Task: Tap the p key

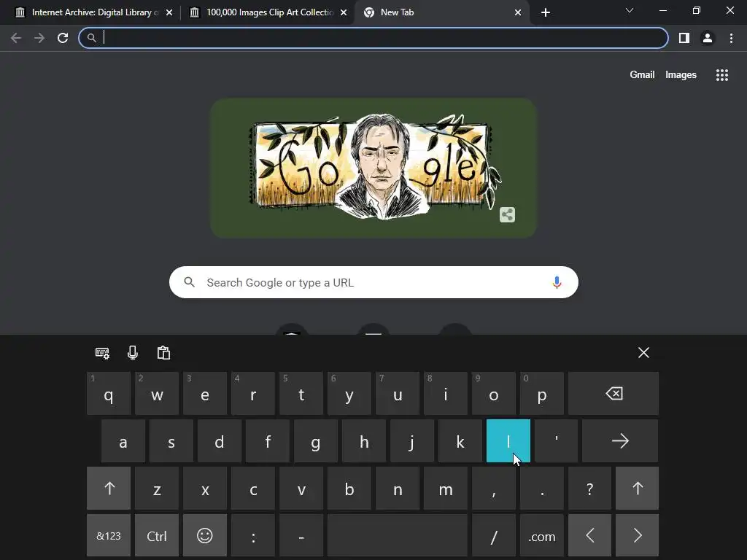Action: pos(542,393)
